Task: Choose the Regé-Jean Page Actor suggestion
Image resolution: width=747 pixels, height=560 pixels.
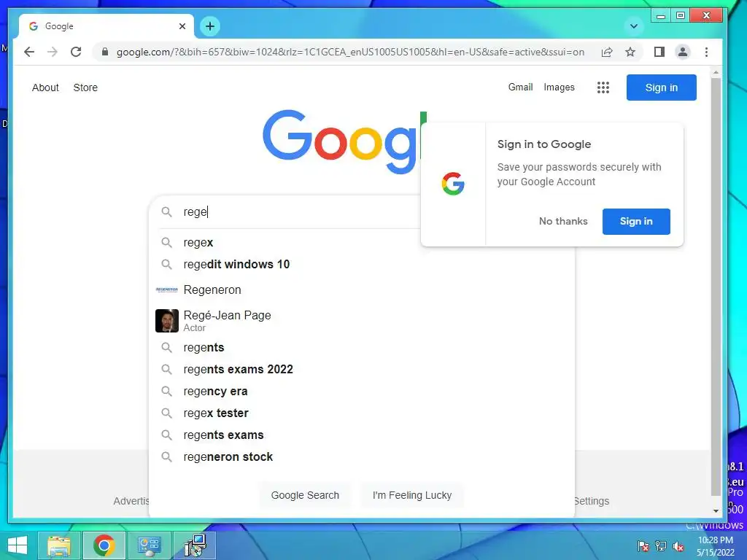Action: (362, 321)
